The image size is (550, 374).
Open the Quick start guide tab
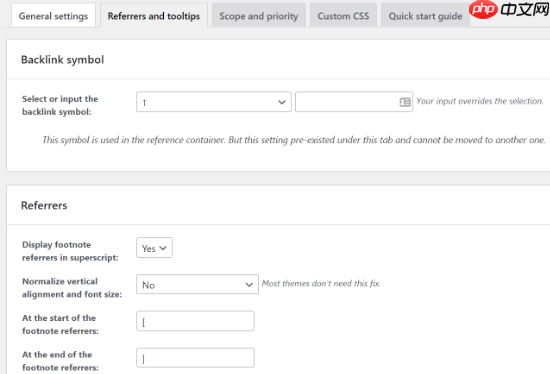click(425, 16)
